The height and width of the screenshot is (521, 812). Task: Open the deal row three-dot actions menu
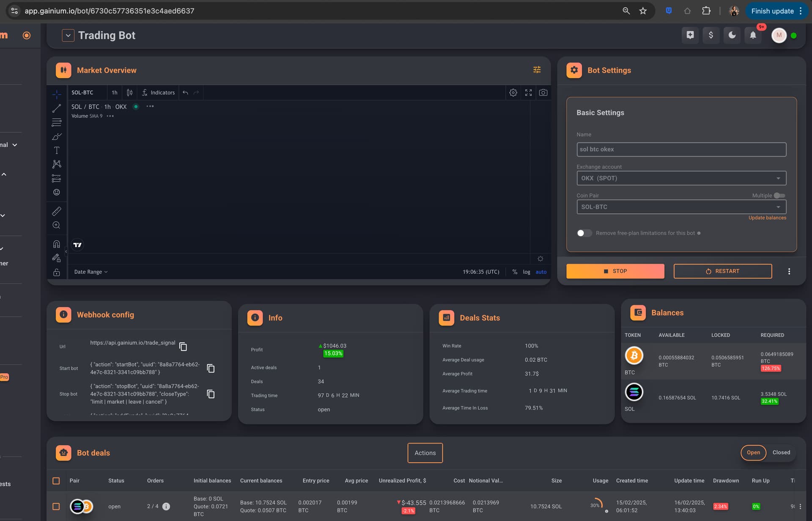click(800, 506)
